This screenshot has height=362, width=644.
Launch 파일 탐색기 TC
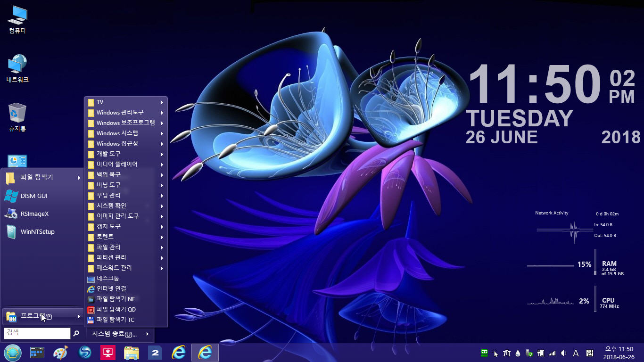pos(125,320)
